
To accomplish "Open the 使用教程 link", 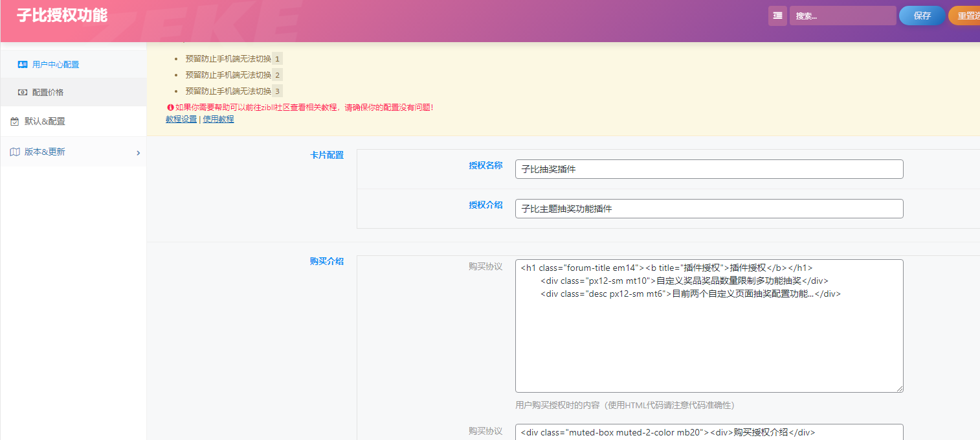I will point(218,119).
